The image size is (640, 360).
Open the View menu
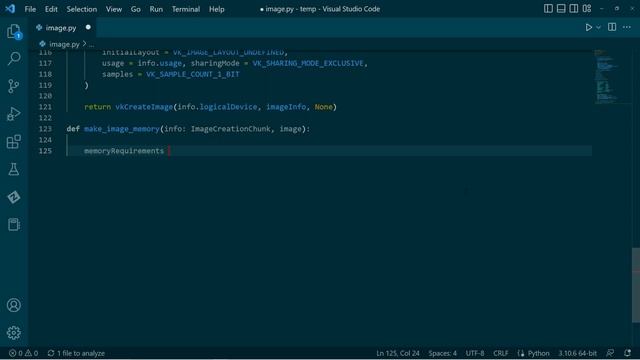[x=114, y=9]
